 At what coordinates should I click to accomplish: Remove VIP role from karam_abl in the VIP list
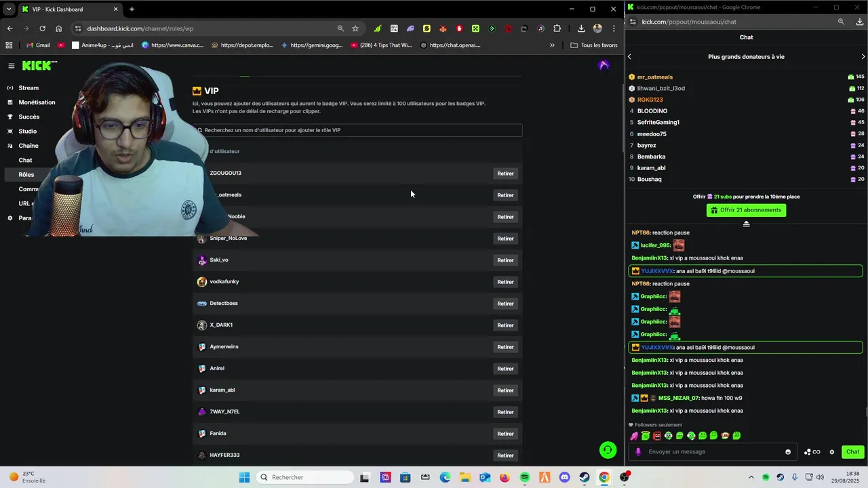[x=505, y=390]
